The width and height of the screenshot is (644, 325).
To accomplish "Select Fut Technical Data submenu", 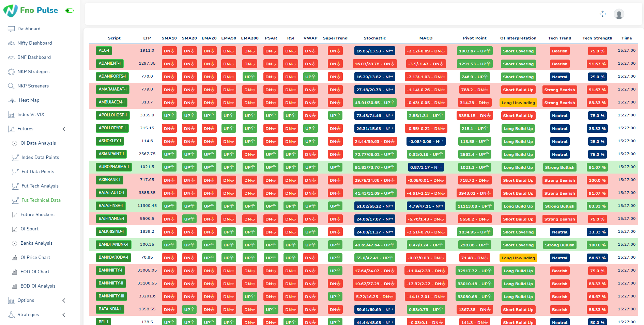I will 41,200.
